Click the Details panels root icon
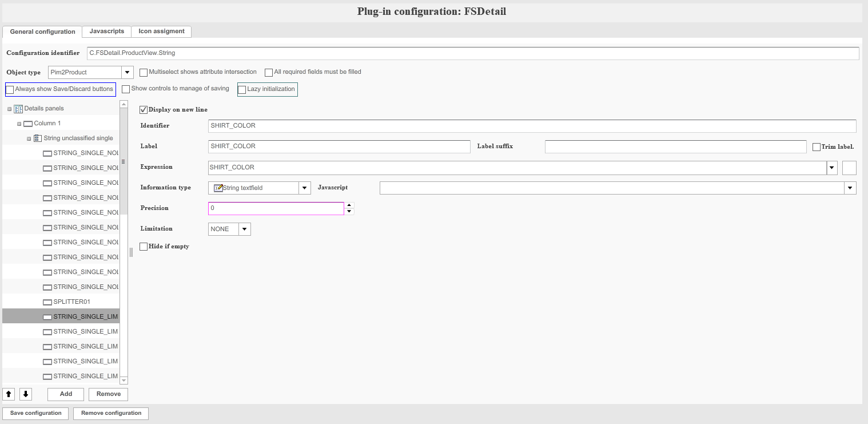 [x=18, y=109]
